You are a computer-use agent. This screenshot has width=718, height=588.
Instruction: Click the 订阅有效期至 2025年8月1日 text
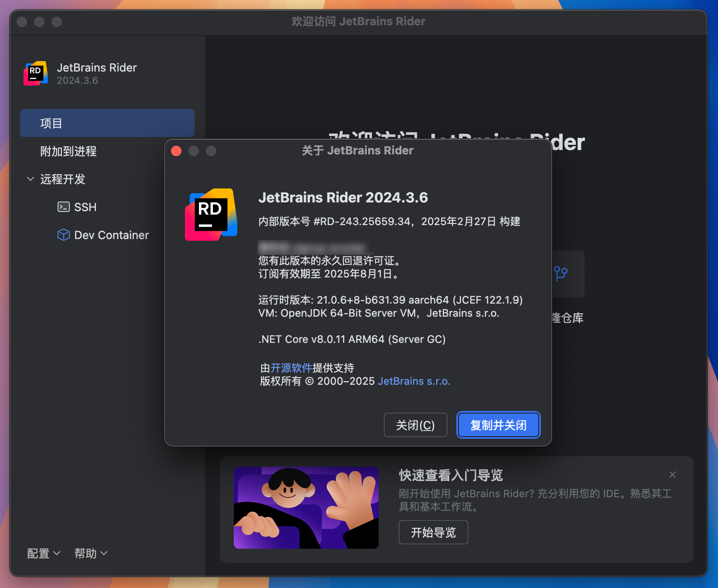click(328, 274)
